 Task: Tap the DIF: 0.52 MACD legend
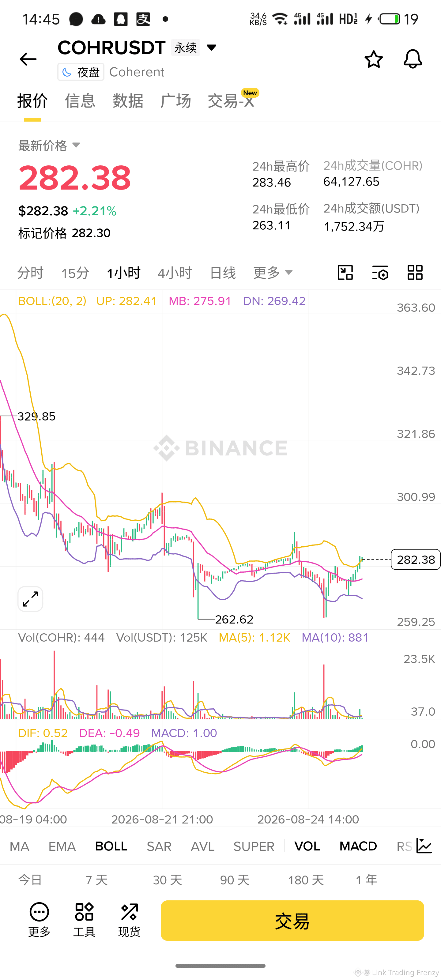point(43,733)
